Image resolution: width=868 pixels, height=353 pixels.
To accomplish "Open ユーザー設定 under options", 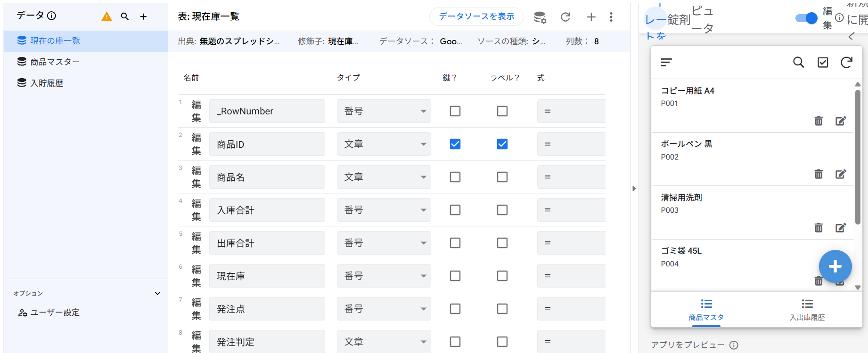I will point(49,313).
